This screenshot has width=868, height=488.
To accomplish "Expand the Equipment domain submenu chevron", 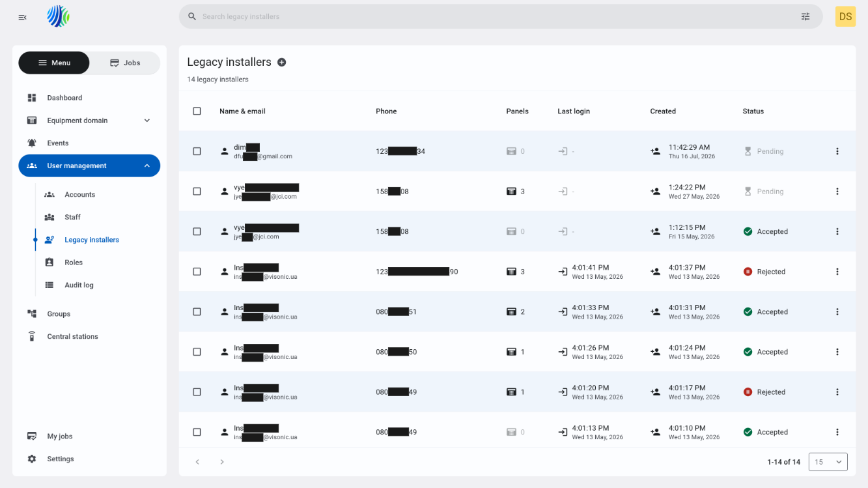I will pyautogui.click(x=147, y=121).
